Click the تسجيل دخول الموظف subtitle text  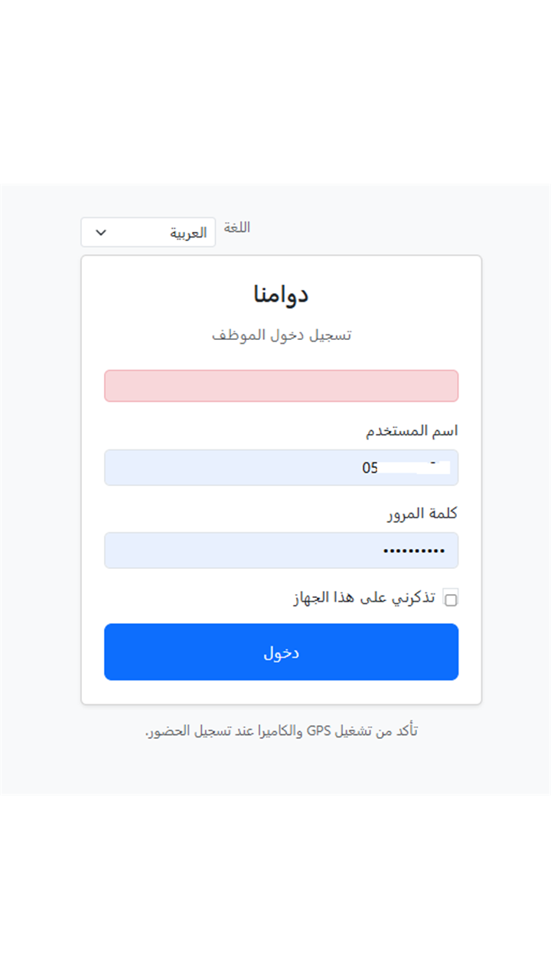pyautogui.click(x=281, y=335)
